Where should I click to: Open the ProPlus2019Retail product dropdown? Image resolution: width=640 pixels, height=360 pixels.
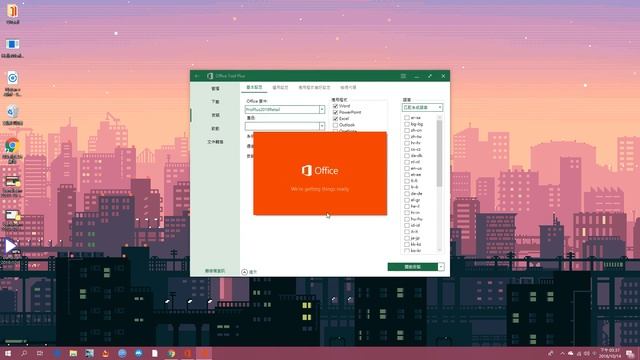(x=322, y=109)
